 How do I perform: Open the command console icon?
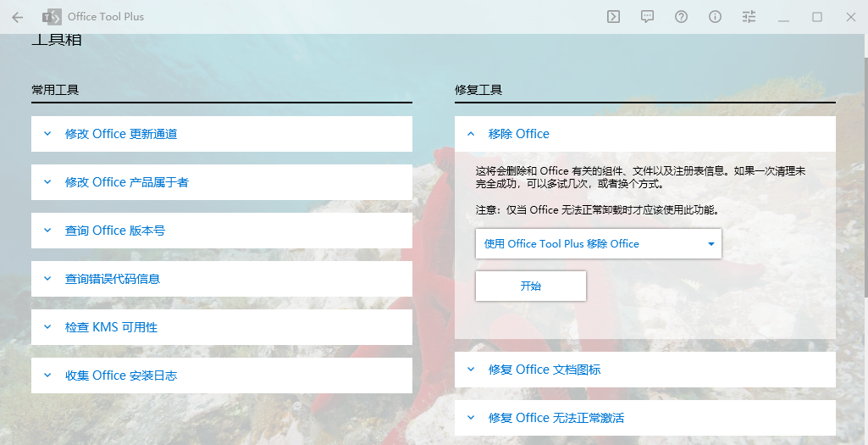613,17
